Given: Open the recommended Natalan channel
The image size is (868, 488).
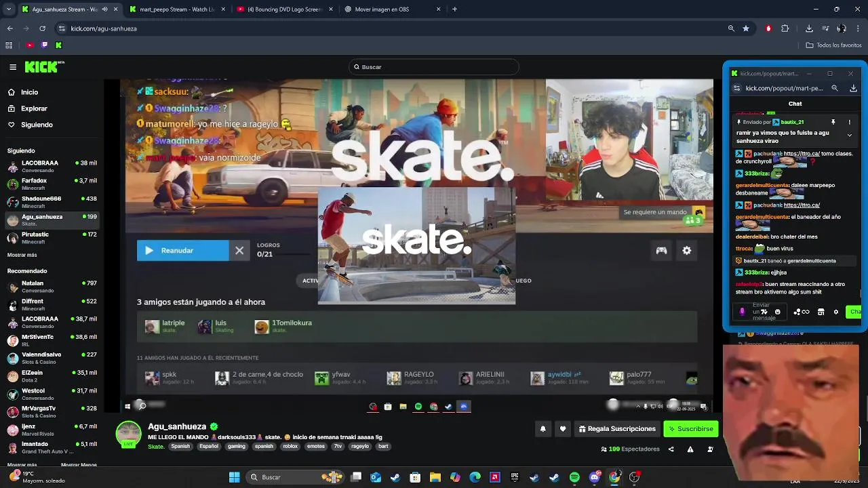Looking at the screenshot, I should tap(52, 286).
